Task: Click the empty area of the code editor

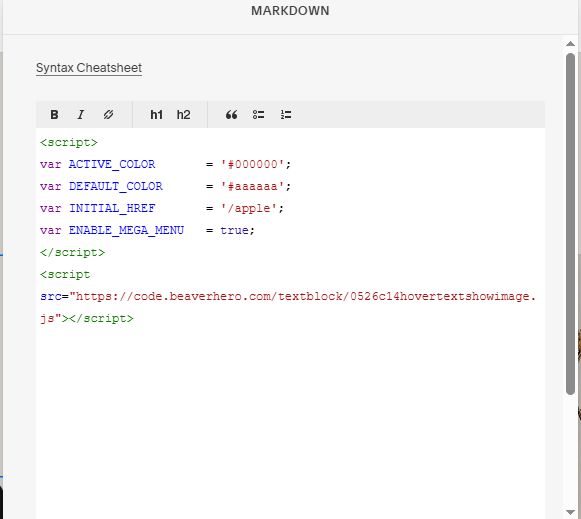Action: click(290, 422)
